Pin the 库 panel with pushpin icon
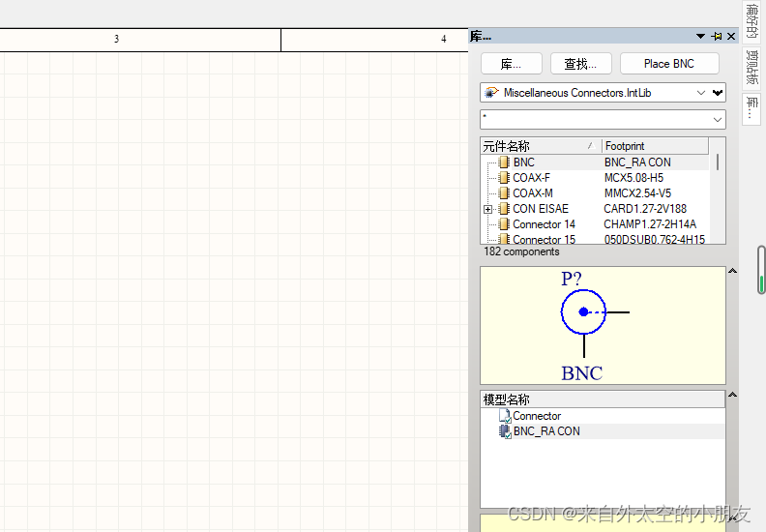The height and width of the screenshot is (532, 766). tap(717, 37)
